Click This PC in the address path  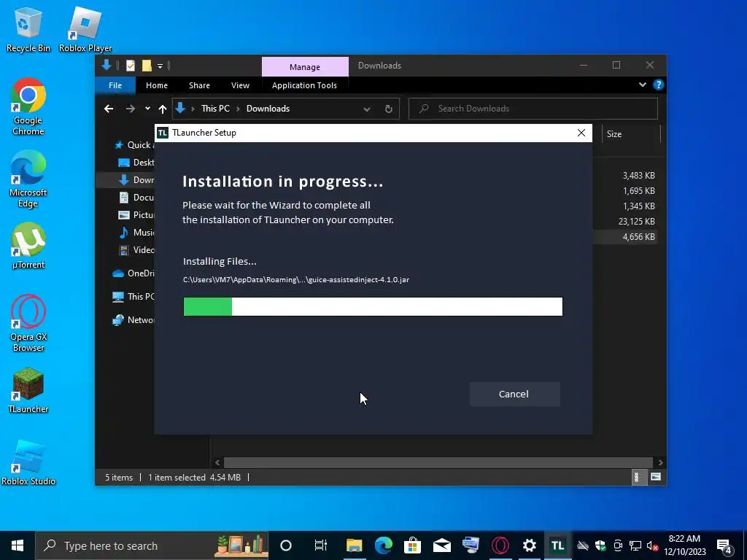[x=215, y=109]
